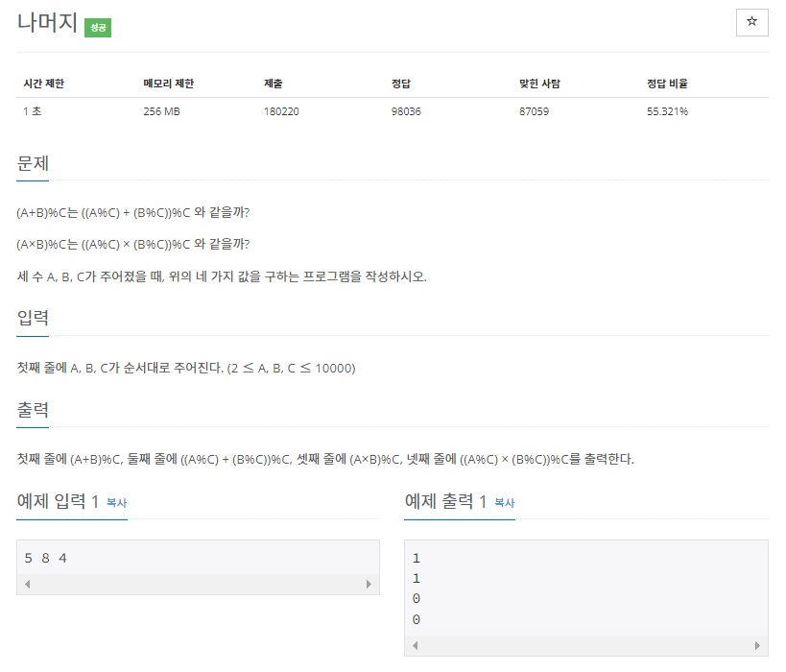Click the 예제 출력 1 heading

(445, 501)
